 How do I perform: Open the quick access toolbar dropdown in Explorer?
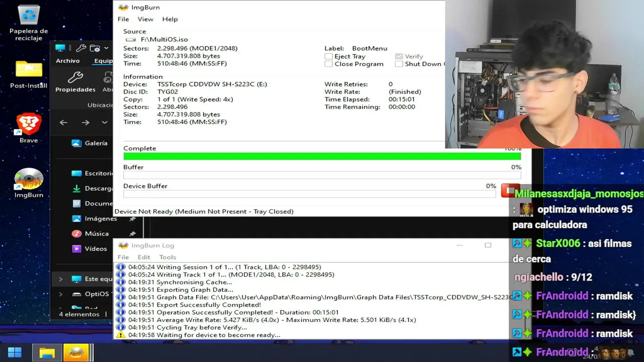[106, 48]
